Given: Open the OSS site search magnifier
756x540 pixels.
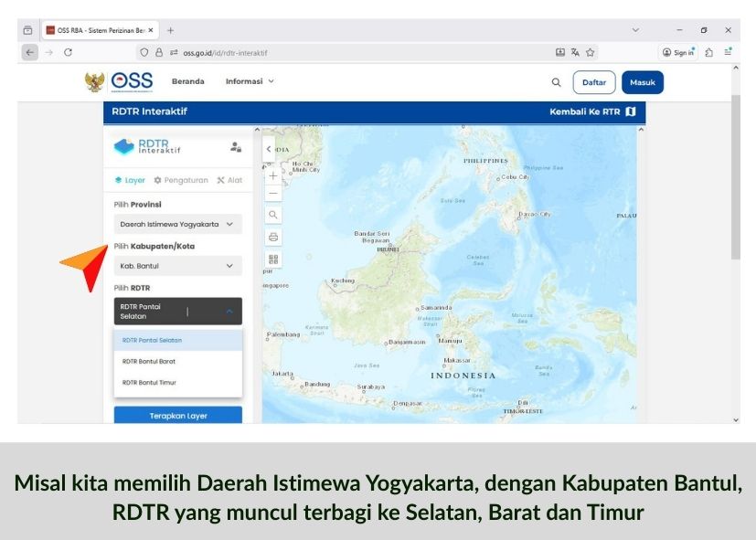Looking at the screenshot, I should [556, 82].
